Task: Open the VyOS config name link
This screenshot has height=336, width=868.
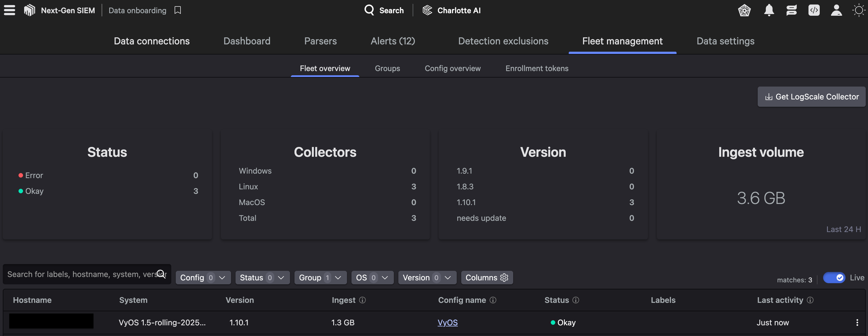Action: (447, 323)
